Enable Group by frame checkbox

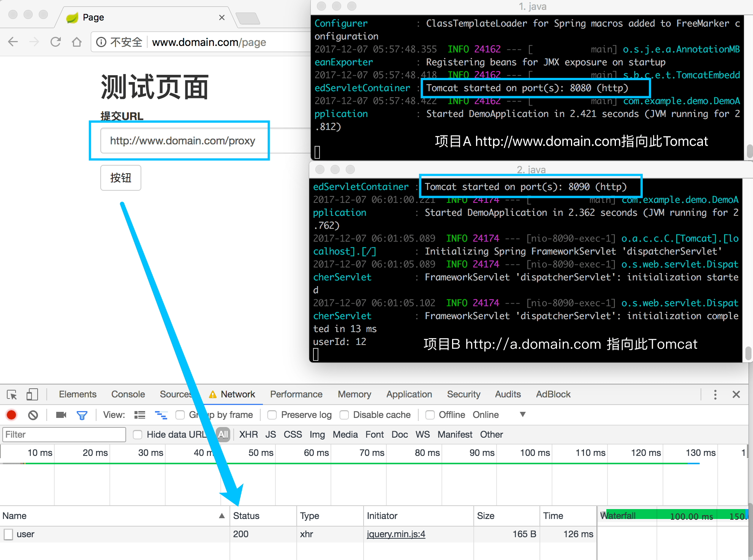(x=180, y=415)
